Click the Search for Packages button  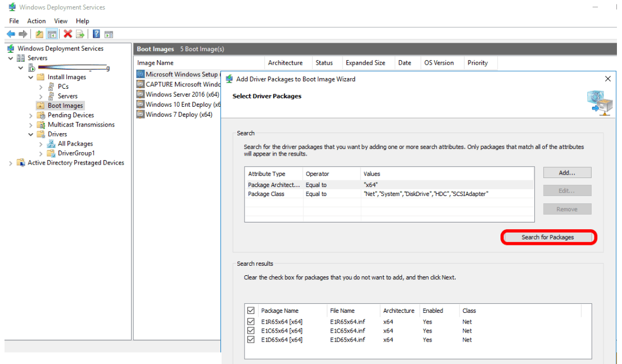(547, 237)
